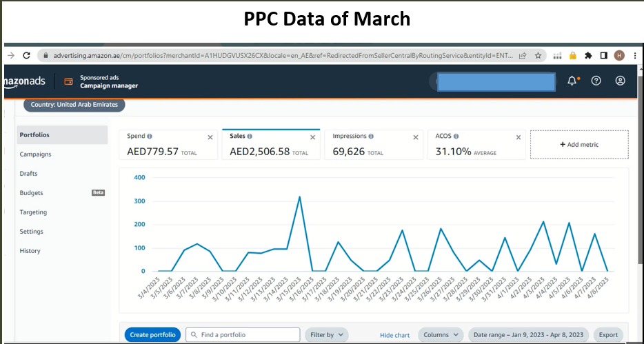Viewport: 644px width, 344px height.
Task: Remove the Impressions metric card
Action: point(416,137)
